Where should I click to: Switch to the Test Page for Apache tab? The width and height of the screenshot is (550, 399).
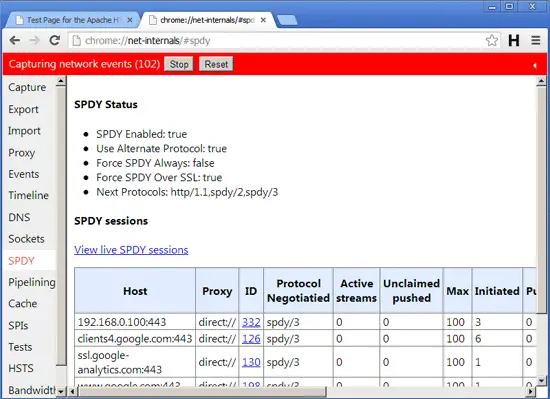73,20
